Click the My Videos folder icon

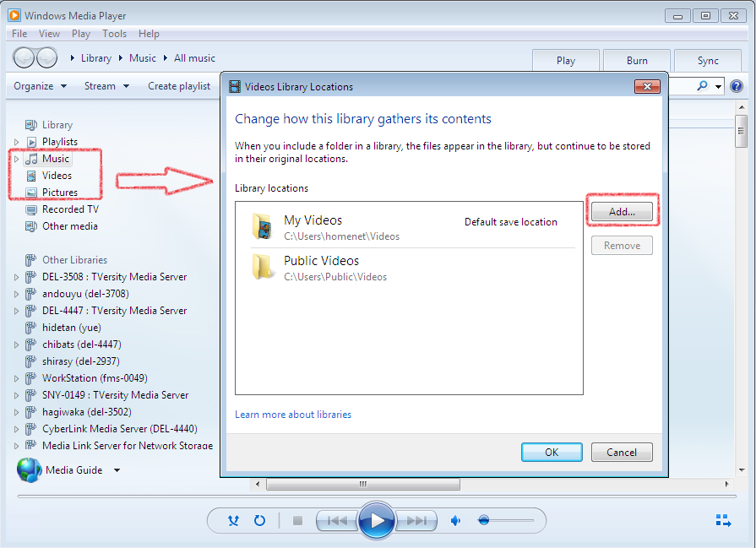click(x=263, y=226)
